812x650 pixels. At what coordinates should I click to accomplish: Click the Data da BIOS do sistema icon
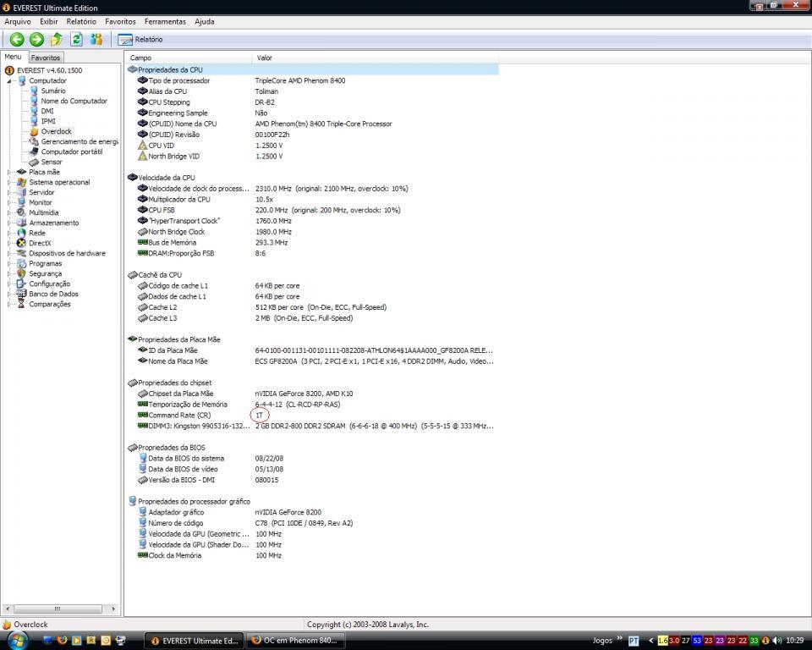143,458
